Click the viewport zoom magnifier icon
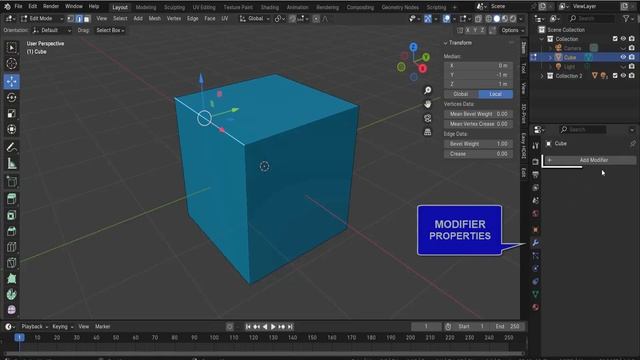 coord(427,90)
